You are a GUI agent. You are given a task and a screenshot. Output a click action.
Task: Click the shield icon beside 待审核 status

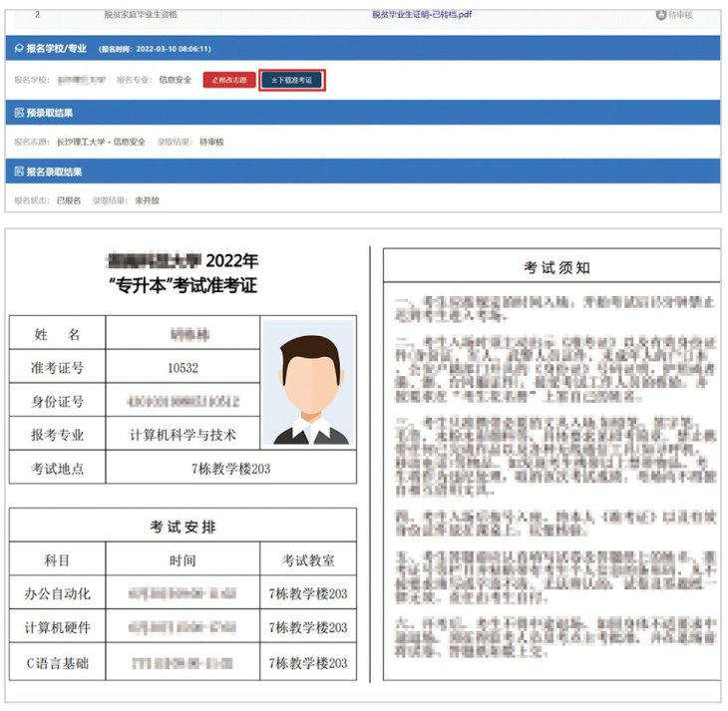660,15
